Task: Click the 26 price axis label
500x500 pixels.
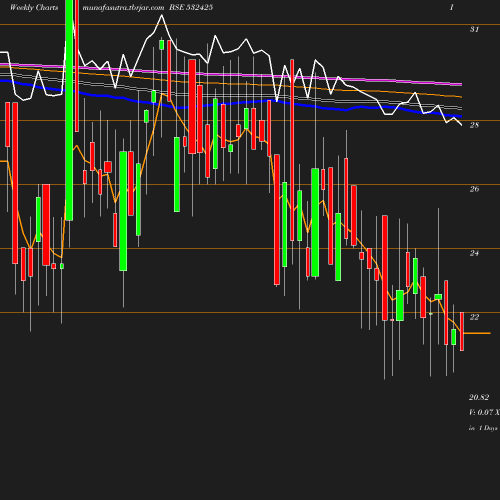Action: pyautogui.click(x=474, y=189)
